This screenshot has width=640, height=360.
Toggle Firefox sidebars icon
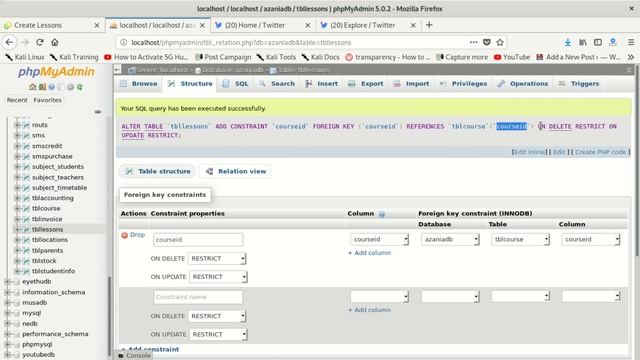(x=598, y=42)
